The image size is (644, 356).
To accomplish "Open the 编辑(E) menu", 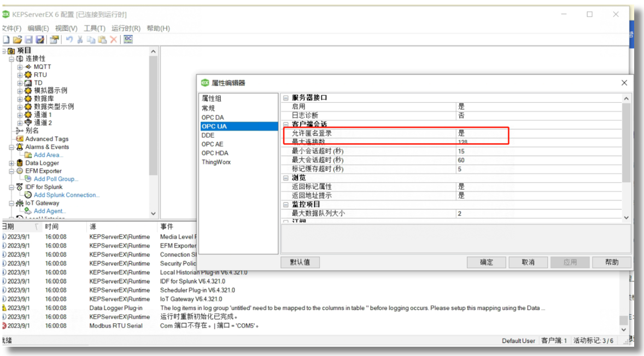I will pos(38,28).
